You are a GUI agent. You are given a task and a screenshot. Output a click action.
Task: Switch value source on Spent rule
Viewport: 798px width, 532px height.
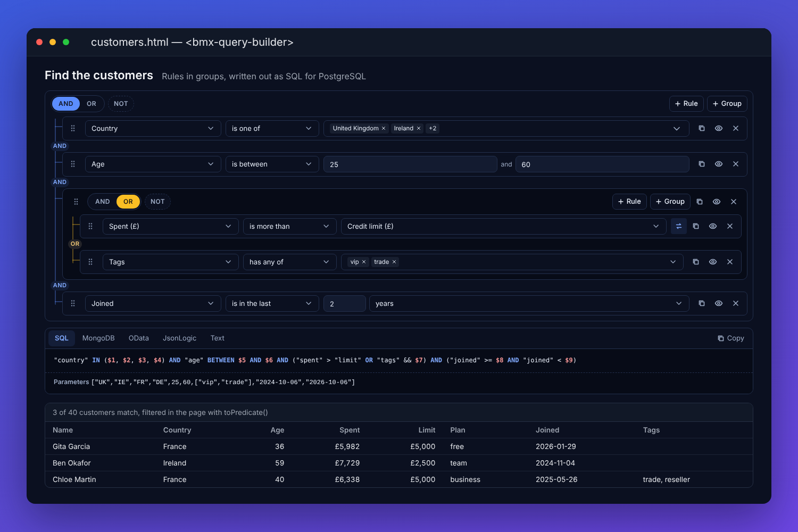tap(679, 226)
